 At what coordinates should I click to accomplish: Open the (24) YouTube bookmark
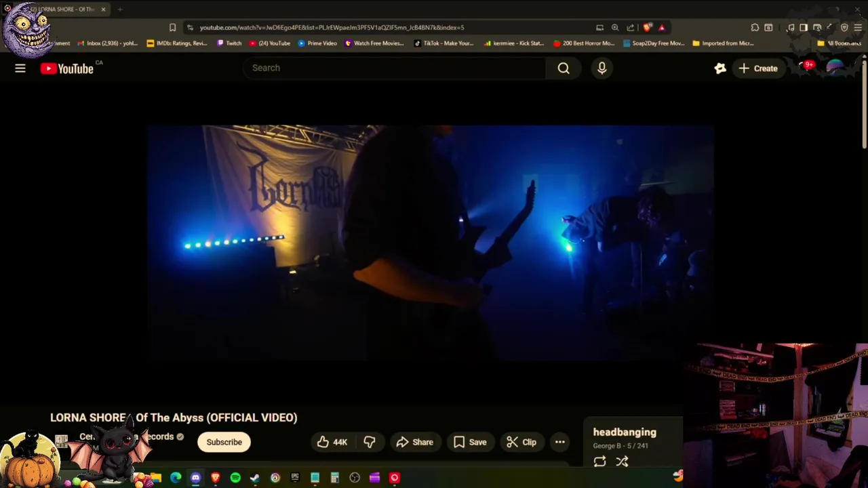[x=270, y=43]
